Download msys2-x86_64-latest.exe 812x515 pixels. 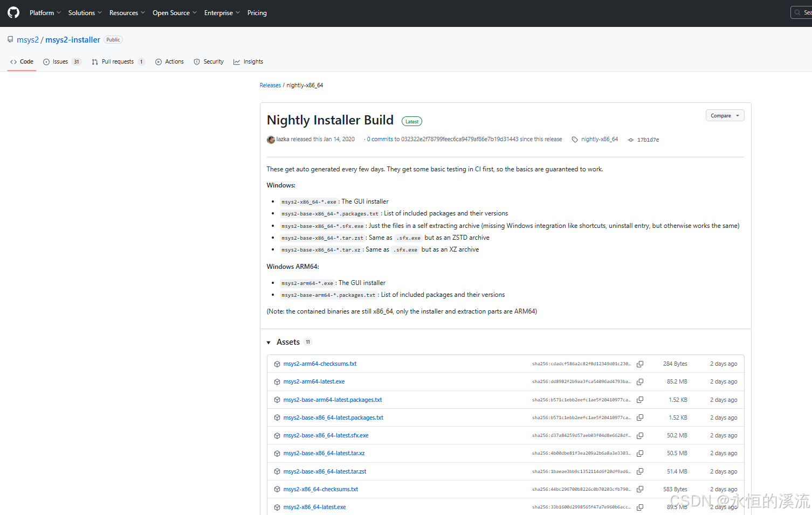click(x=315, y=507)
